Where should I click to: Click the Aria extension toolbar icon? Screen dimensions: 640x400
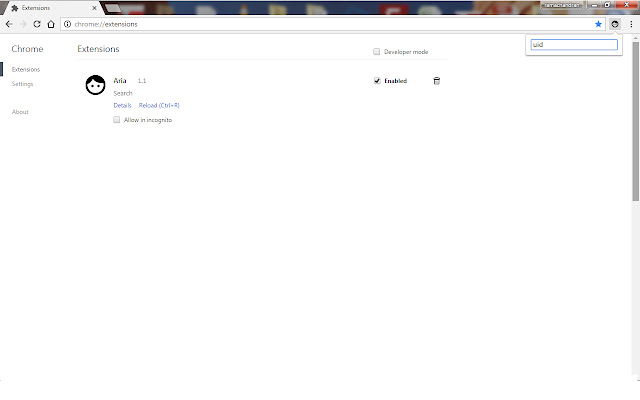point(615,24)
